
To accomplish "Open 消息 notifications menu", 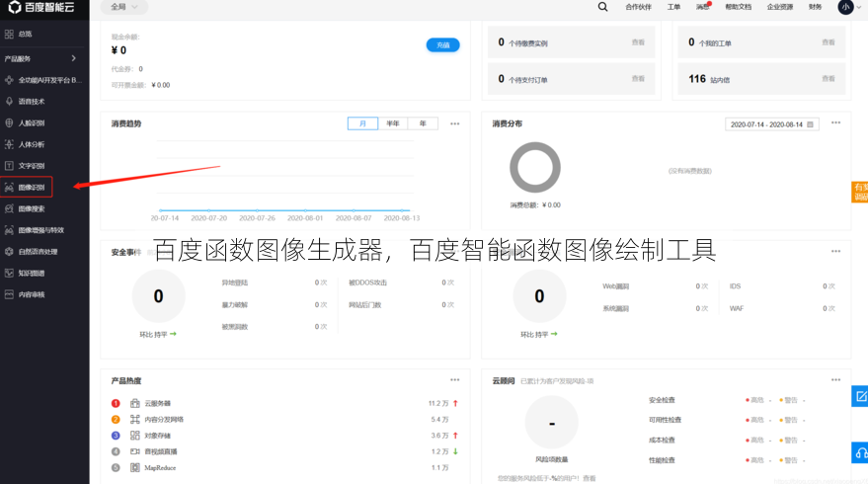I will pyautogui.click(x=702, y=7).
